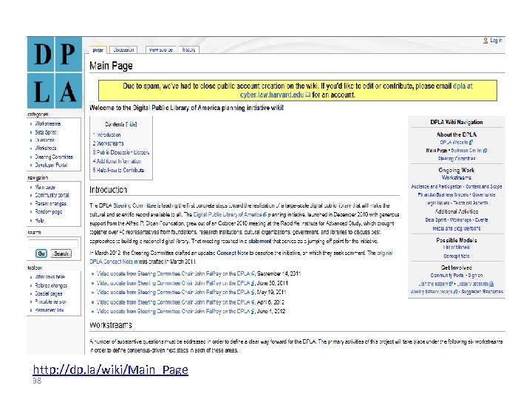Open Developer Portal category link
This screenshot has height=399, width=532.
coord(51,166)
